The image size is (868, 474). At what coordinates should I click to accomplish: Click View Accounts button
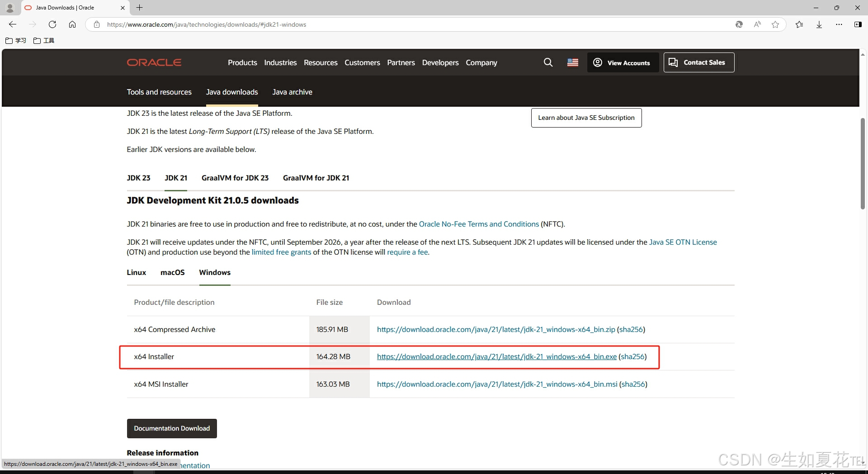pos(623,62)
